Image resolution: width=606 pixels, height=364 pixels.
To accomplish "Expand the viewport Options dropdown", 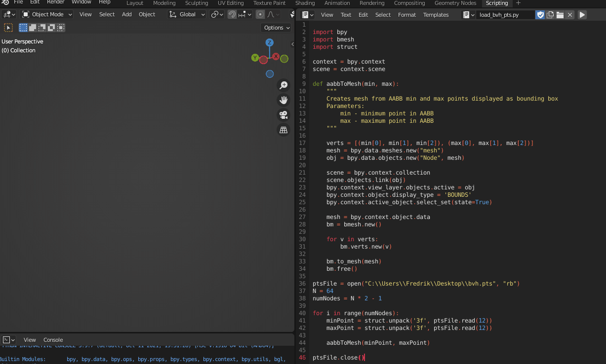I will pyautogui.click(x=276, y=28).
